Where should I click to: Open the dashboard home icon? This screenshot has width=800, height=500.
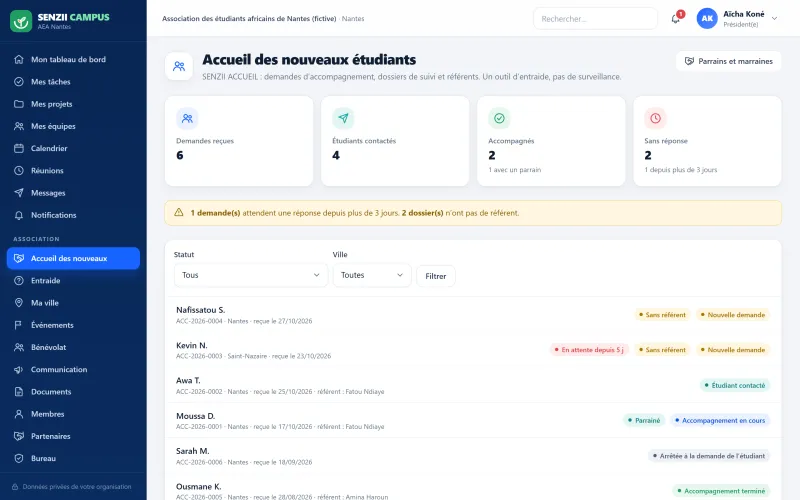[x=19, y=59]
